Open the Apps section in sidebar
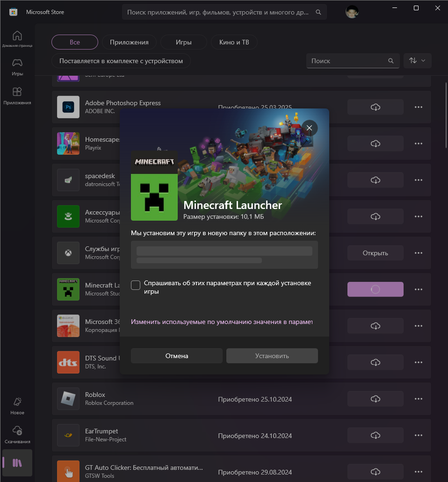Image resolution: width=448 pixels, height=482 pixels. pos(17,96)
